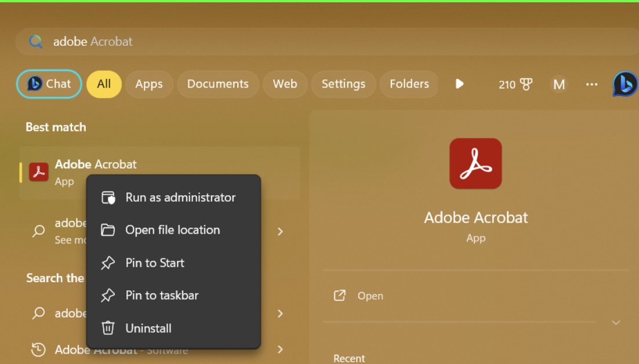Viewport: 639px width, 364px height.
Task: Click the Uninstall trash icon
Action: pos(108,328)
